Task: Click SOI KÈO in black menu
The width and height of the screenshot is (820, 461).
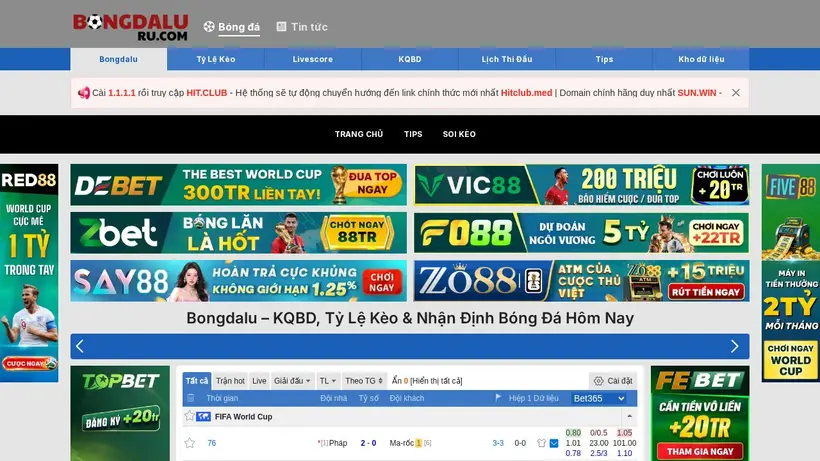Action: coord(459,134)
